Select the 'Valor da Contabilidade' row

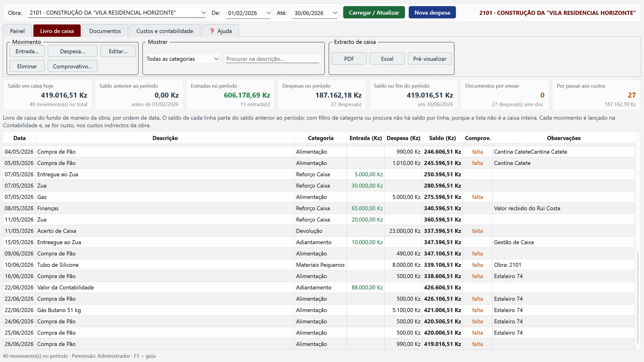click(319, 288)
